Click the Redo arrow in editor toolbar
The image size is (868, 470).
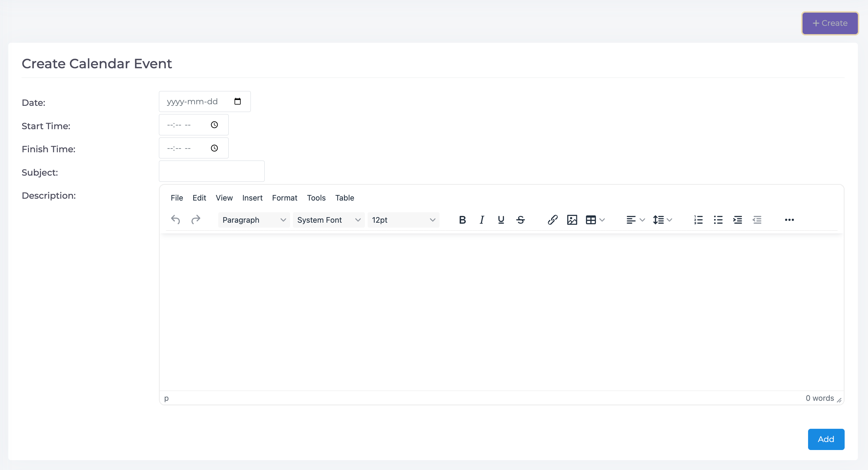click(195, 220)
